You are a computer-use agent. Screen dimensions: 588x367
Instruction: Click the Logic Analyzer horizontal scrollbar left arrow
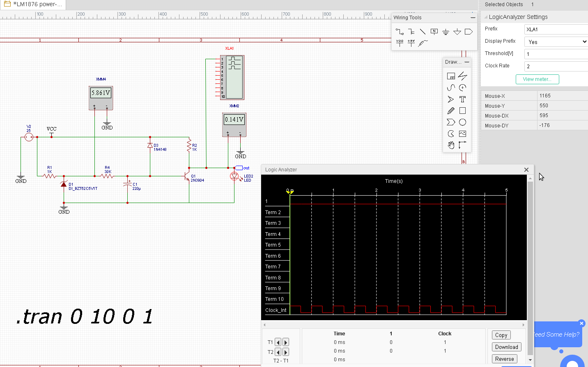point(265,325)
